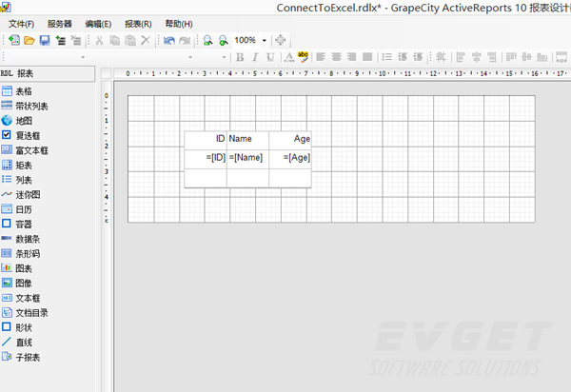
Task: Open the 100% zoom level dropdown
Action: tap(265, 40)
